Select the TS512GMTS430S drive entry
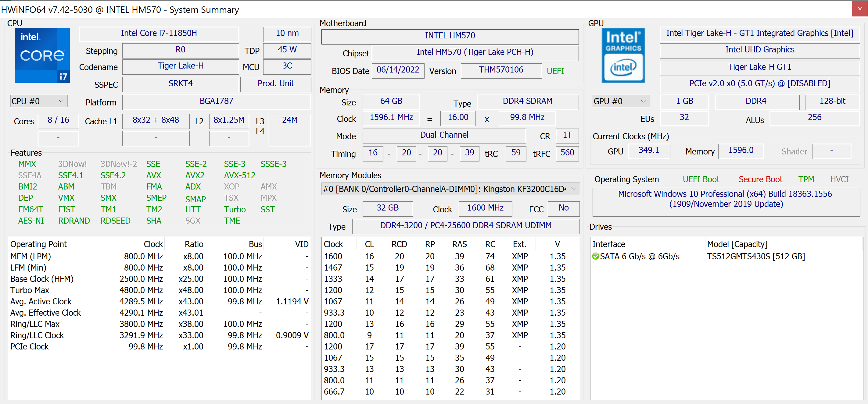This screenshot has width=868, height=404. 755,256
